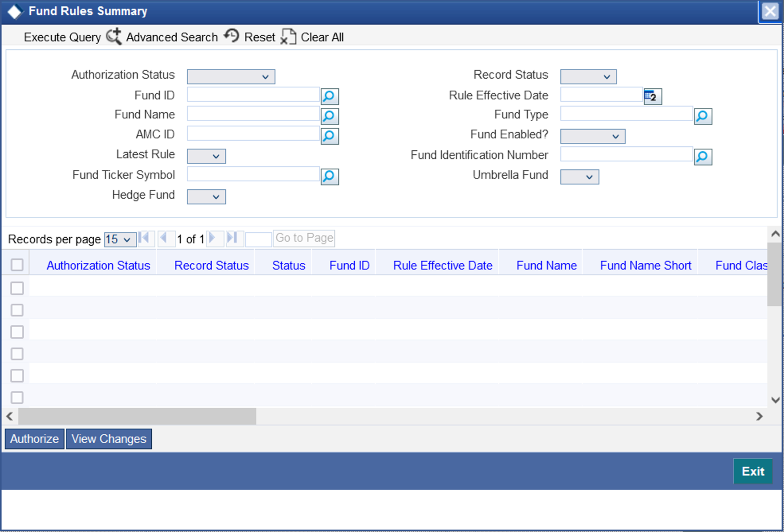Viewport: 784px width, 532px height.
Task: Click Execute Query in the toolbar
Action: tap(62, 37)
